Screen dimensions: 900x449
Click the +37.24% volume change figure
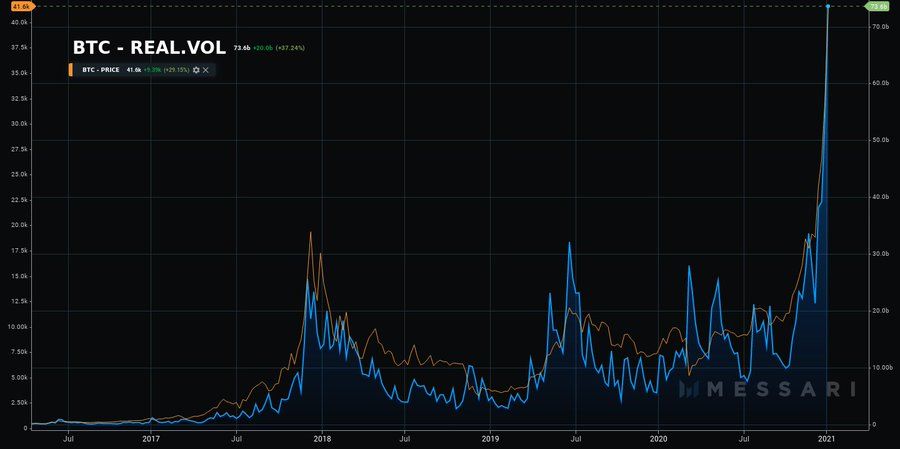[290, 48]
